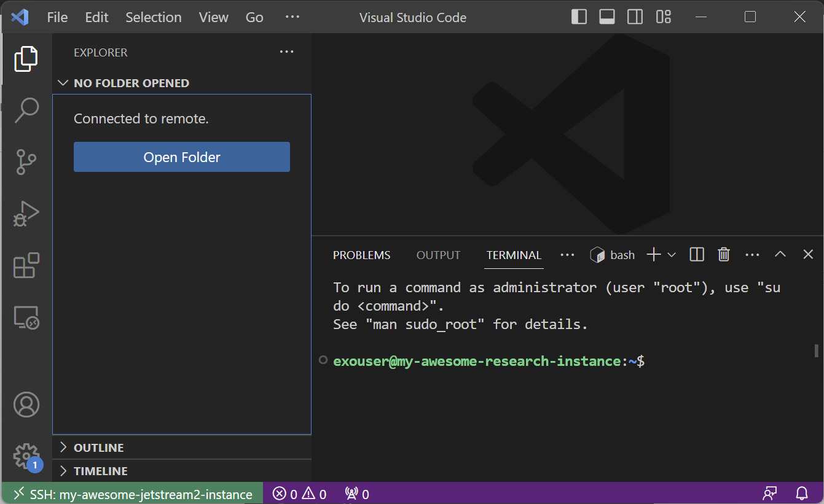Open the Accounts menu icon

[26, 405]
